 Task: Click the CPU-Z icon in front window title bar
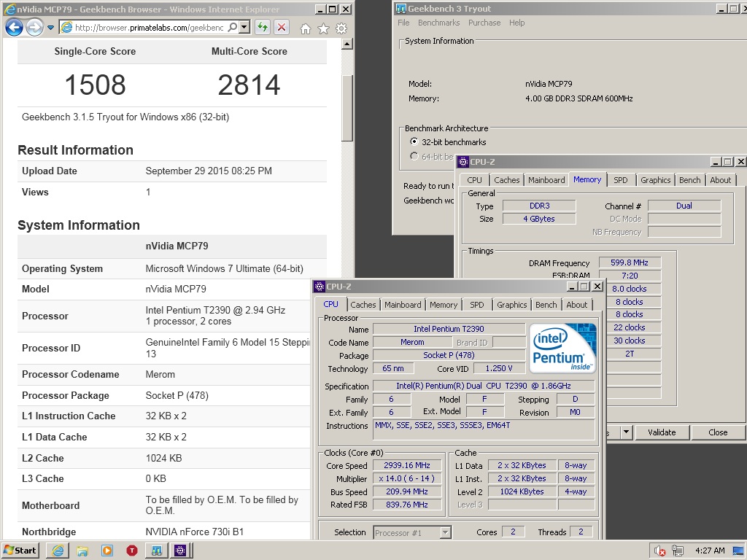[320, 287]
